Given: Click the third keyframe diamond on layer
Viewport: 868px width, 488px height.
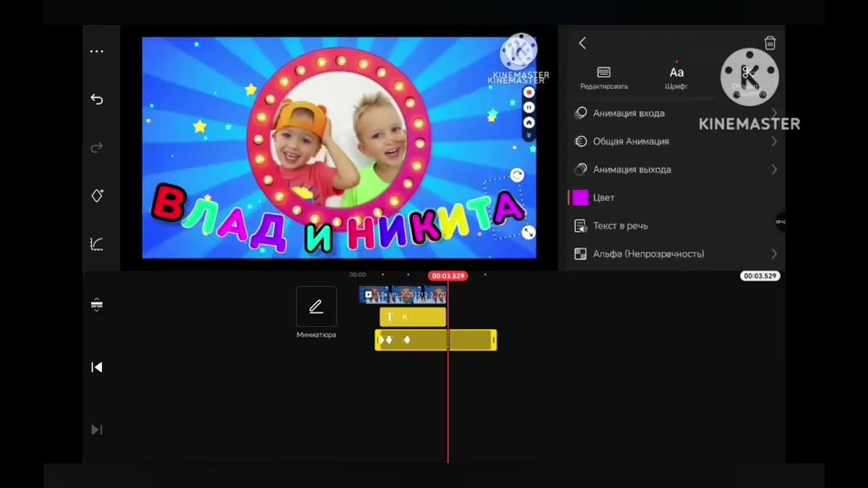Looking at the screenshot, I should tap(407, 340).
